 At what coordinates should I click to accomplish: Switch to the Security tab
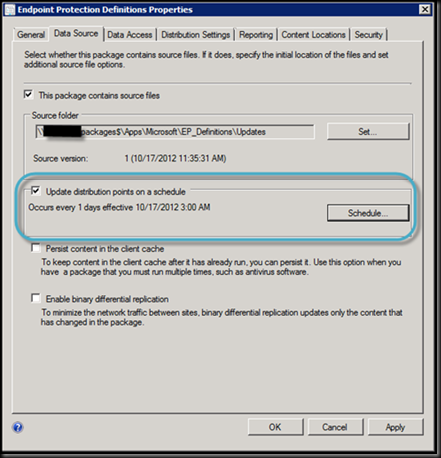coord(368,35)
